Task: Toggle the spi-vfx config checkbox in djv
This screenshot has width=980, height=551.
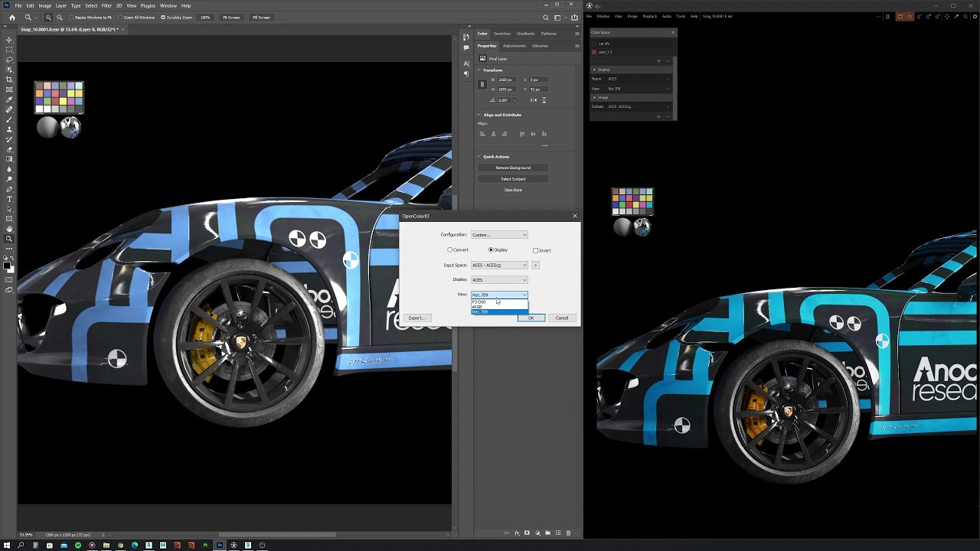Action: coord(594,44)
